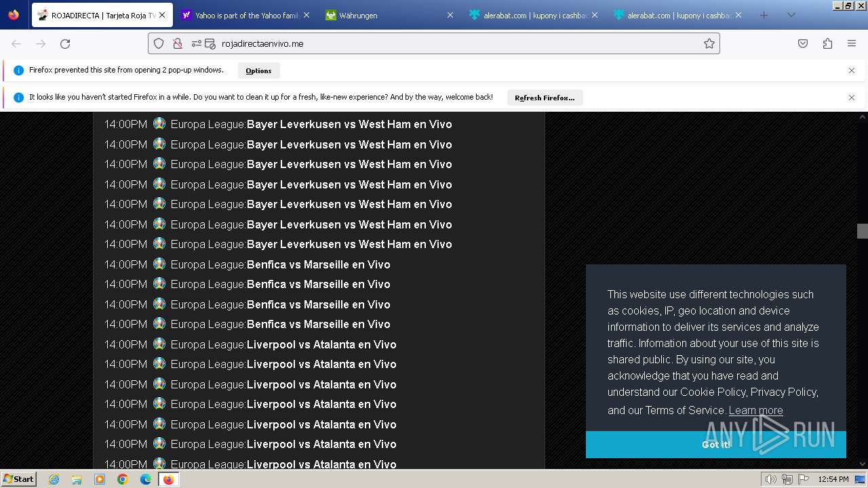Open the Save to Pocket icon
Screen dimensions: 868x488
pyautogui.click(x=803, y=43)
